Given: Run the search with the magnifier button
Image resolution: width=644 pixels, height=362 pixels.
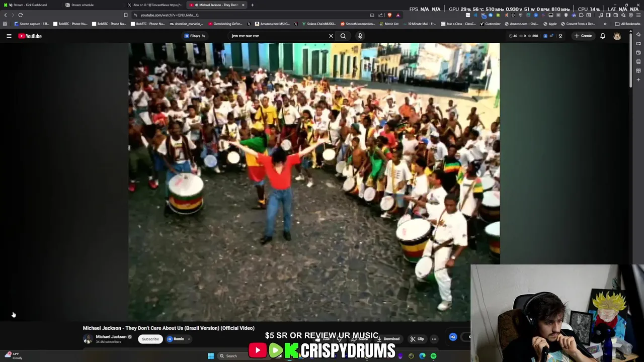Looking at the screenshot, I should point(343,36).
